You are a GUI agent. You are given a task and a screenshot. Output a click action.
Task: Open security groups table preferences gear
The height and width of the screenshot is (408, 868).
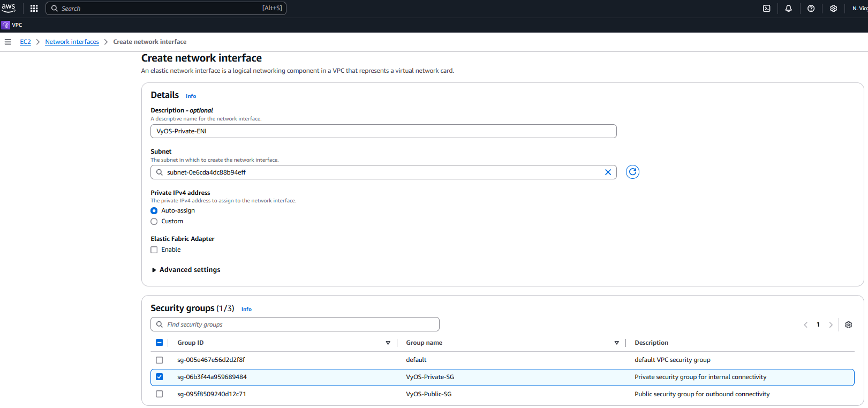(848, 325)
